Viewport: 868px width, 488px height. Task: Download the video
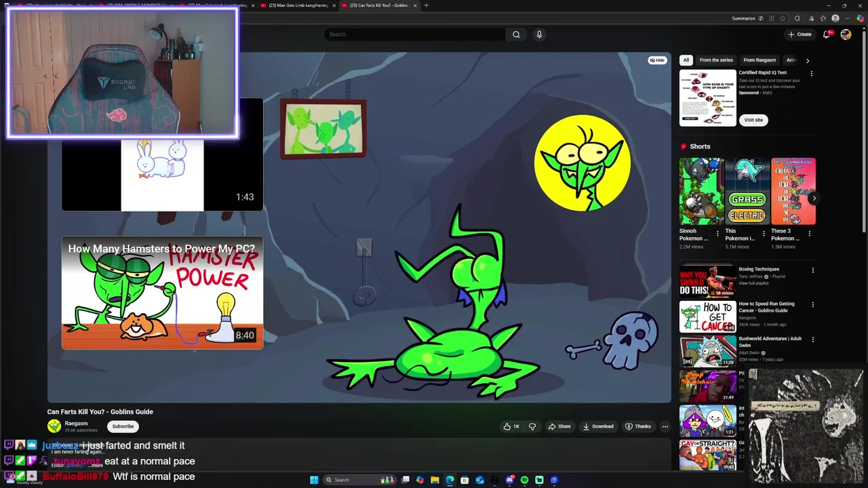click(x=598, y=426)
